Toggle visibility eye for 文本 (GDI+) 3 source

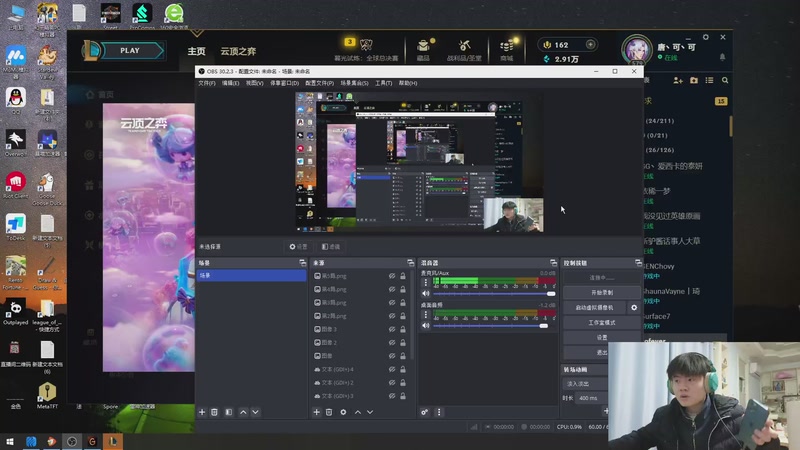pos(392,396)
